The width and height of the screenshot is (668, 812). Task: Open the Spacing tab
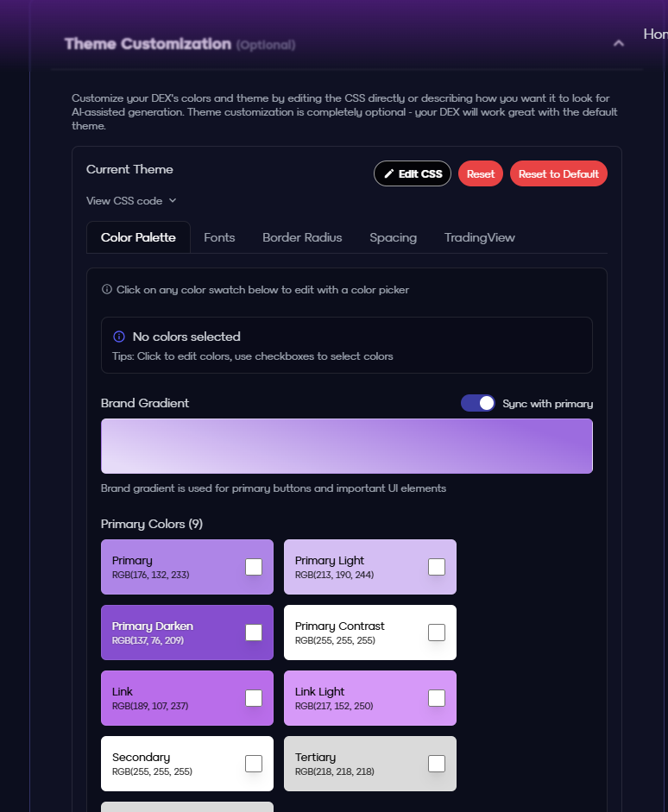tap(393, 237)
